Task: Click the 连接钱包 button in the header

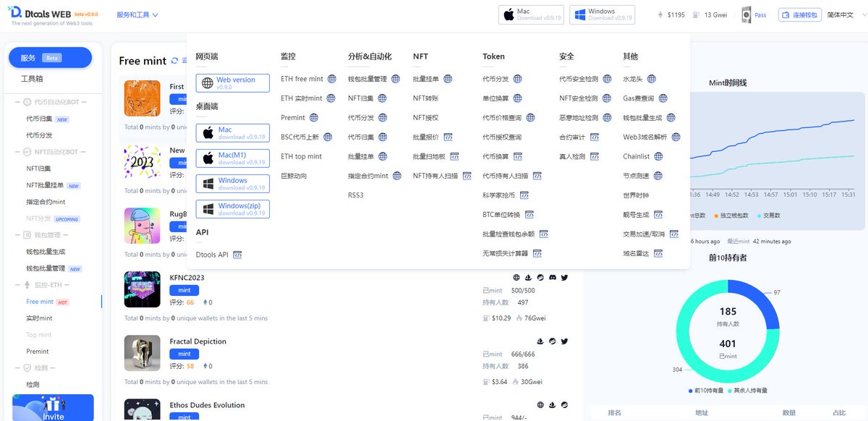Action: 800,13
